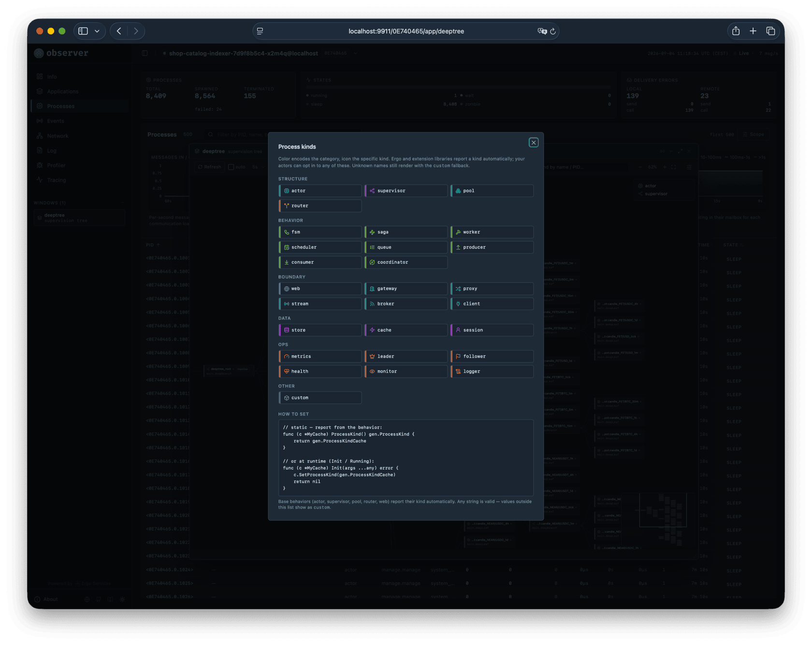Select the worker kind chip
Viewport: 812px width, 645px height.
click(x=492, y=232)
